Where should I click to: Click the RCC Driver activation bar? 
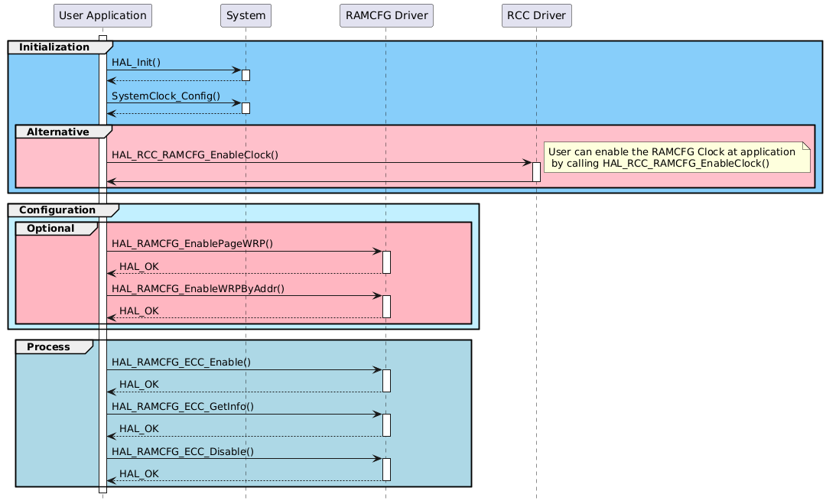coord(536,171)
